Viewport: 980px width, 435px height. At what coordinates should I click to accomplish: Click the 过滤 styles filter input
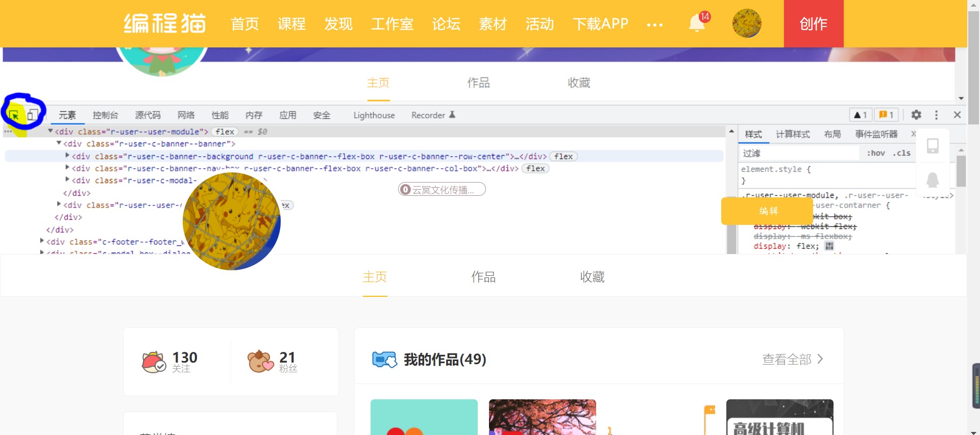pos(799,153)
